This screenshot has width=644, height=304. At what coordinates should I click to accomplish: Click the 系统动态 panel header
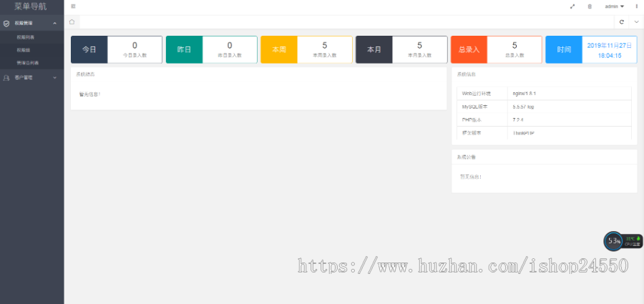[x=84, y=74]
